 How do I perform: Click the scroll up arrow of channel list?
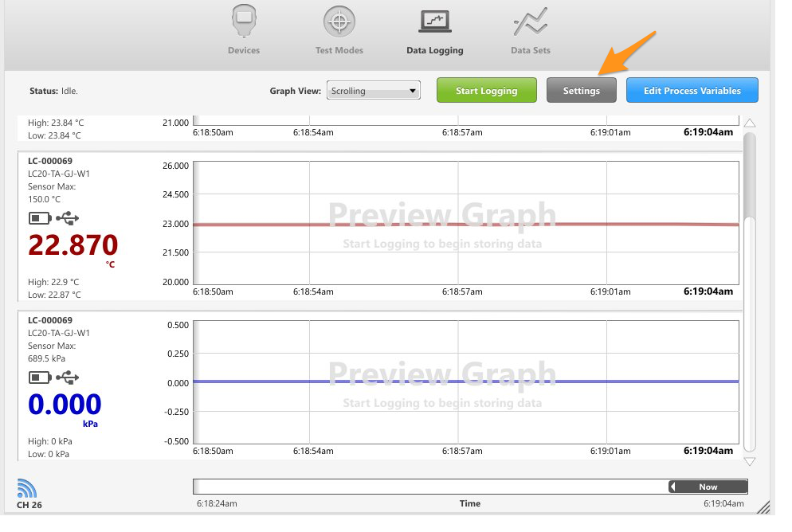[x=750, y=123]
